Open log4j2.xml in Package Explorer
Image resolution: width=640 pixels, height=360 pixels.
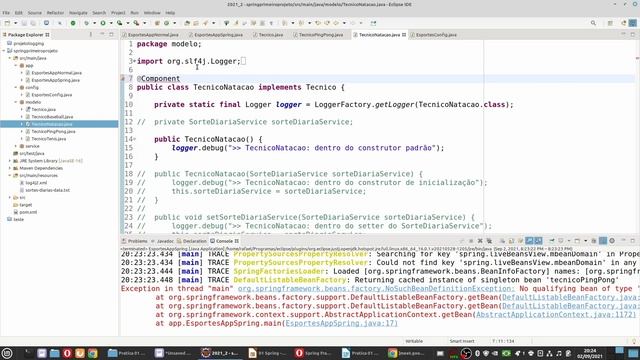coord(36,183)
